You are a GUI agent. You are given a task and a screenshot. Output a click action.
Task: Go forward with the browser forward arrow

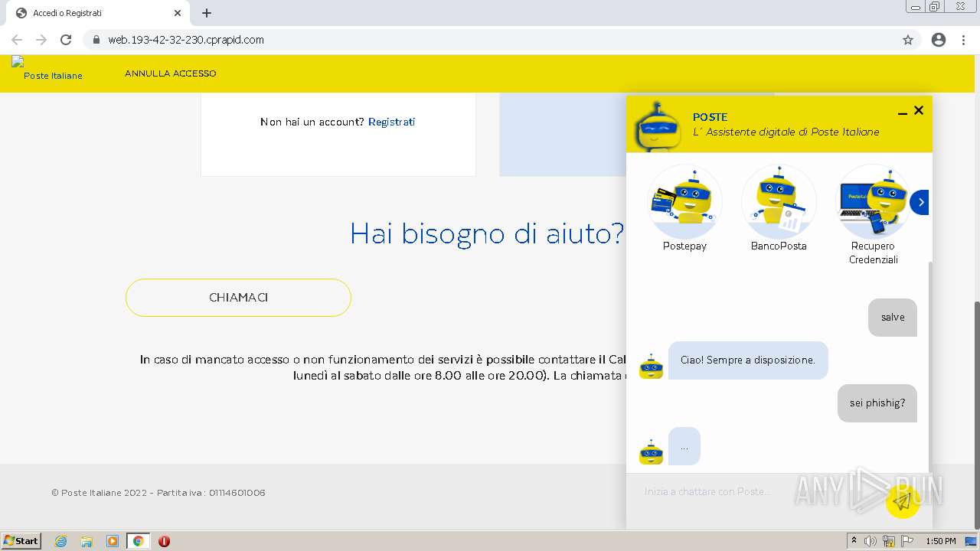(x=41, y=40)
